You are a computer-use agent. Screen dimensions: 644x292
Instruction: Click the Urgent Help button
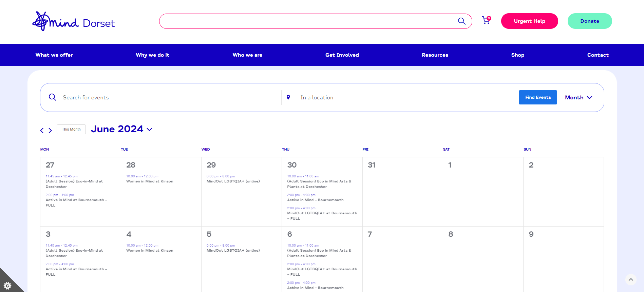(529, 21)
